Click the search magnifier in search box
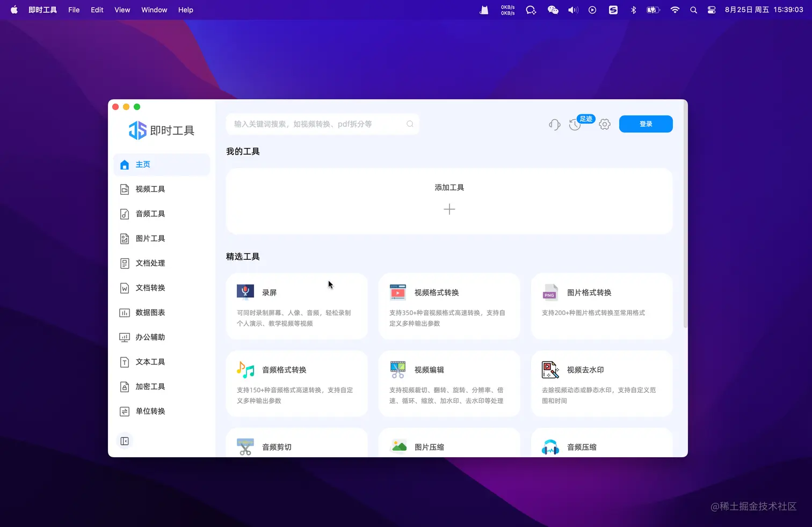The width and height of the screenshot is (812, 527). [410, 124]
